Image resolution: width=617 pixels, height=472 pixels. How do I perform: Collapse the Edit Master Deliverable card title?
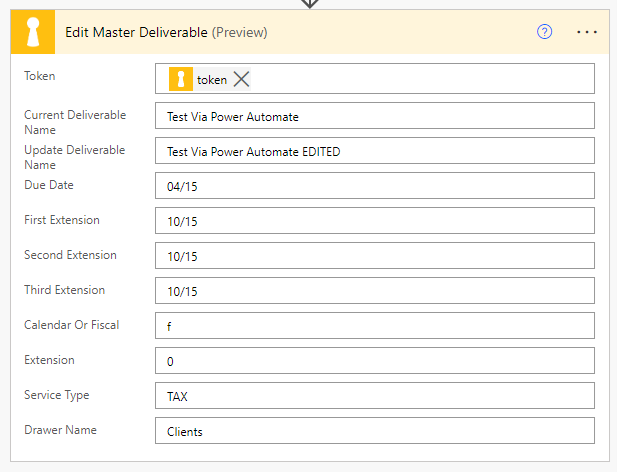136,32
